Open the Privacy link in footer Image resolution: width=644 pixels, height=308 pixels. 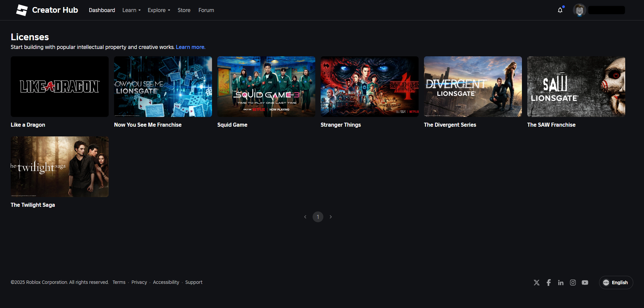click(139, 282)
